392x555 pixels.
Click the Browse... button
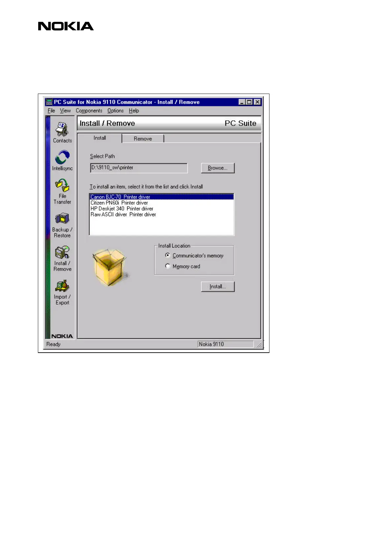[218, 168]
